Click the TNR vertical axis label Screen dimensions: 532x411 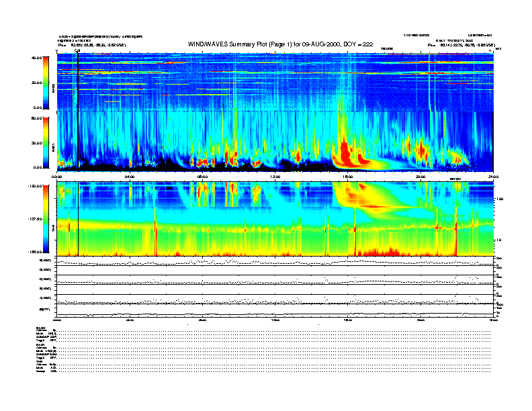point(53,230)
